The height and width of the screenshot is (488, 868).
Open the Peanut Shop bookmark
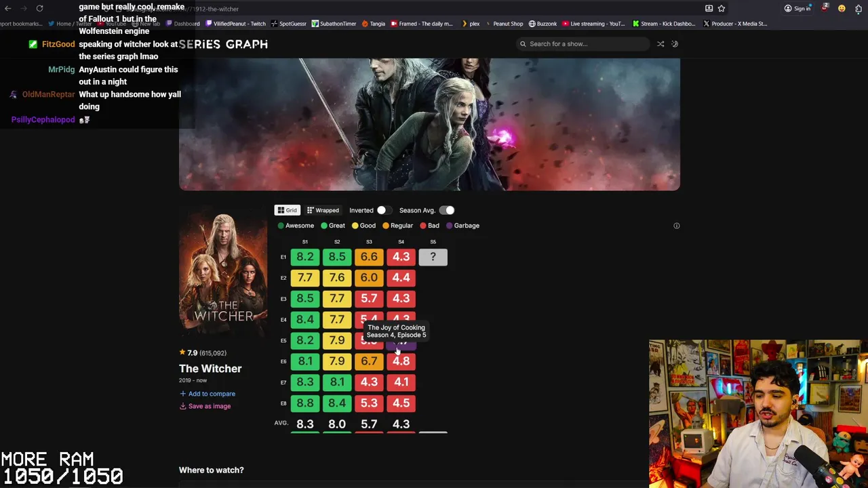pos(503,24)
